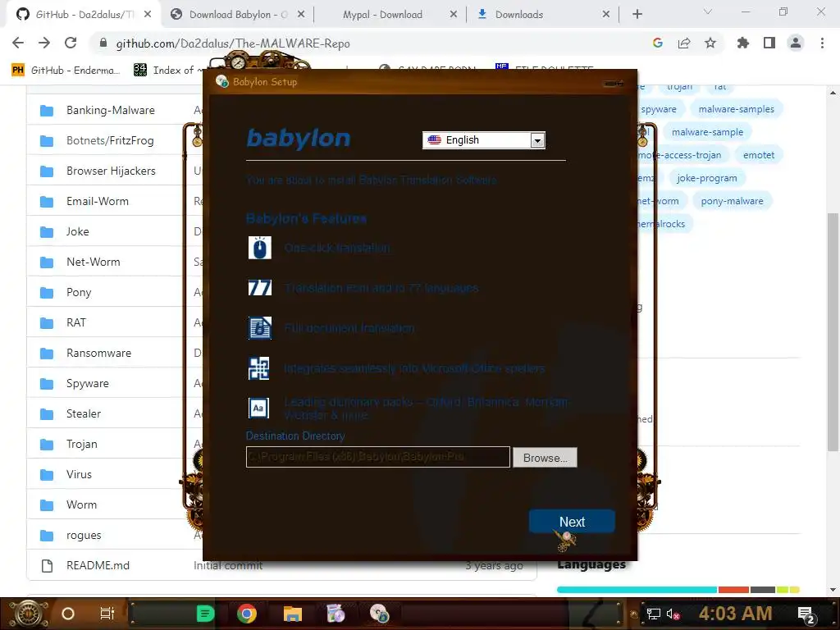Open the README.md file
Screen dimensions: 840x630
(98, 566)
